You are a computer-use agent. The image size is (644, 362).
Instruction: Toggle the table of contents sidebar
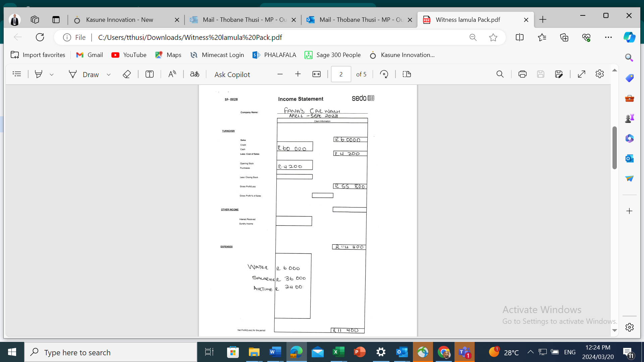point(17,74)
